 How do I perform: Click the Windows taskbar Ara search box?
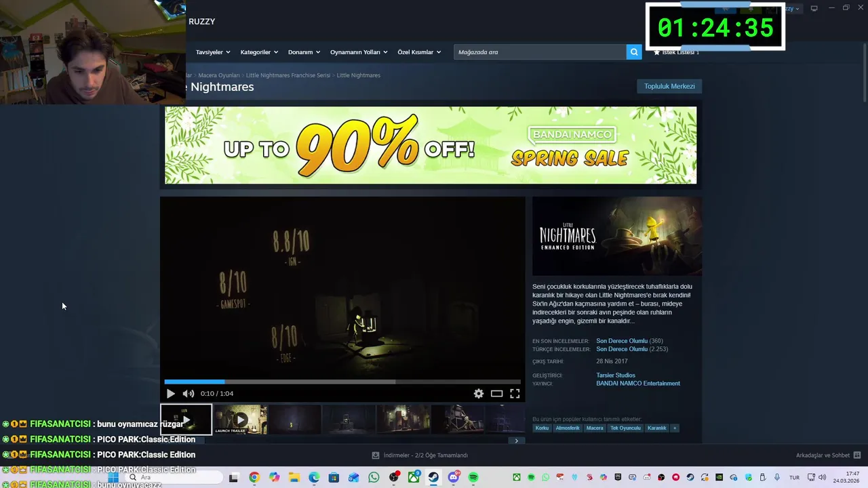(173, 477)
